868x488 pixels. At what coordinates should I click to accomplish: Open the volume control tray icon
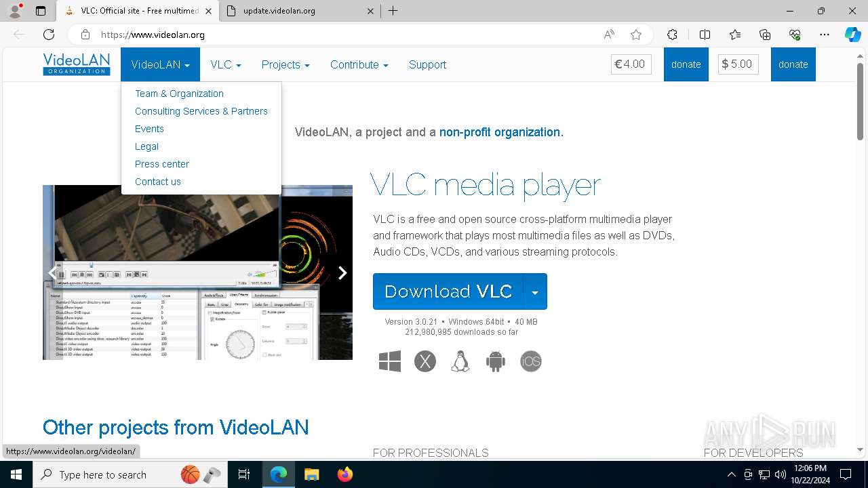click(x=780, y=474)
